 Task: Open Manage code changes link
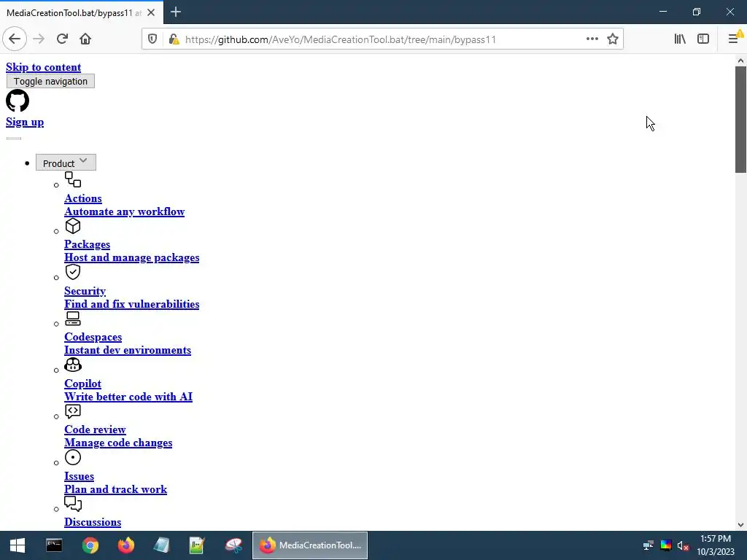click(118, 443)
